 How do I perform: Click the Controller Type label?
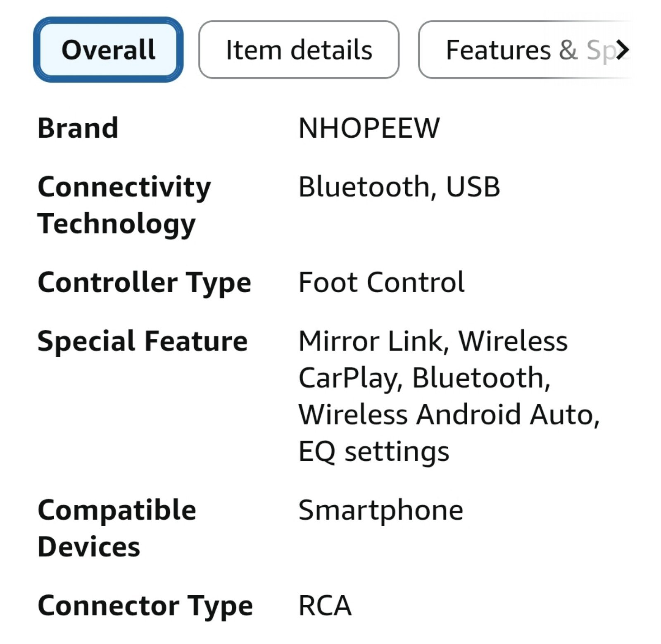pos(145,284)
